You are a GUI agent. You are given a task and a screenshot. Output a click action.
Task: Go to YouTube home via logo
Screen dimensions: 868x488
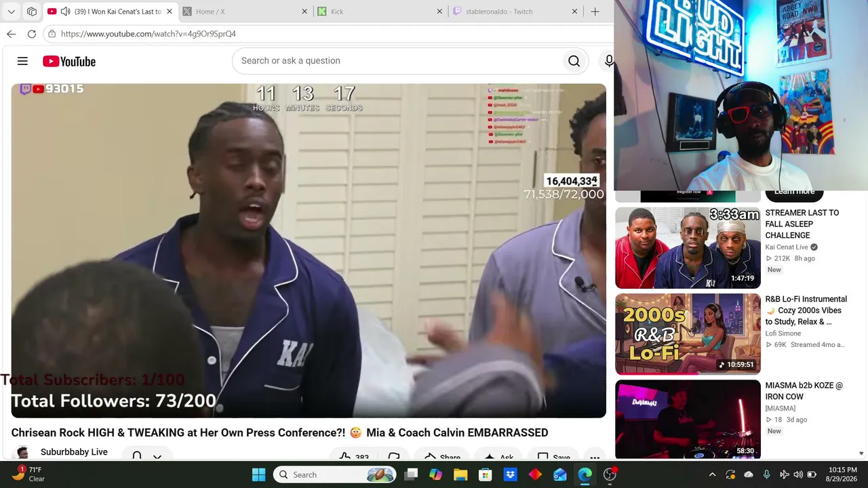tap(69, 61)
